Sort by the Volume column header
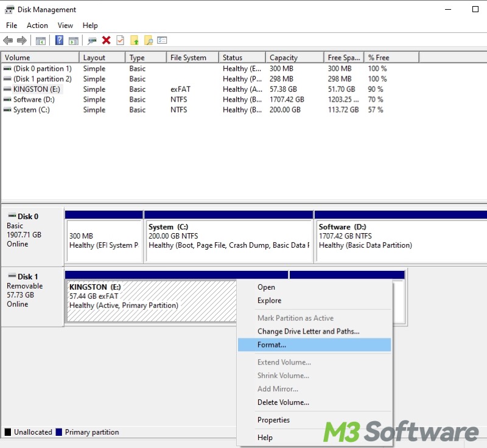This screenshot has height=448, width=487. click(40, 58)
